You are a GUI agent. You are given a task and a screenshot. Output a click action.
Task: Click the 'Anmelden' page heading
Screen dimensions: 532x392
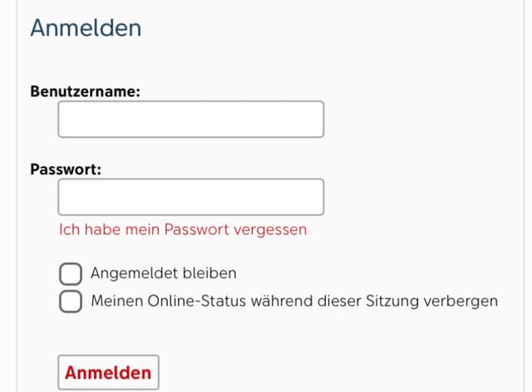pos(86,27)
